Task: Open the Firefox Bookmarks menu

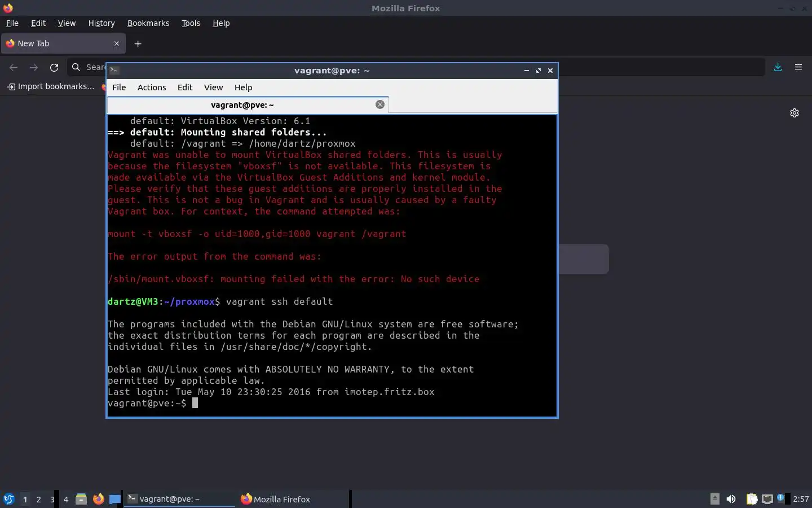Action: [x=148, y=23]
